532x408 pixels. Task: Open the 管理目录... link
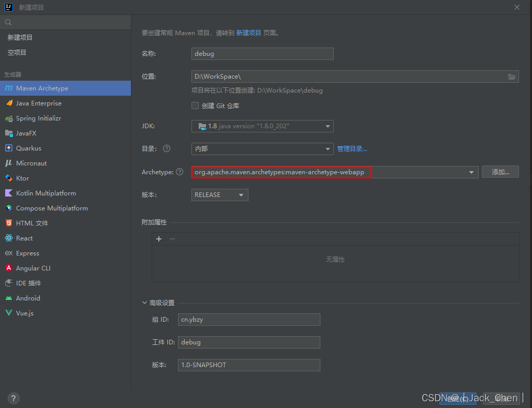pyautogui.click(x=352, y=148)
